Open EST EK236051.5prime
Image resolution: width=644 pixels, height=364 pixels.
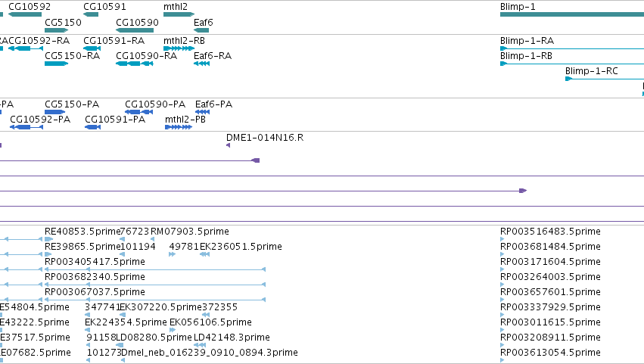(x=241, y=247)
